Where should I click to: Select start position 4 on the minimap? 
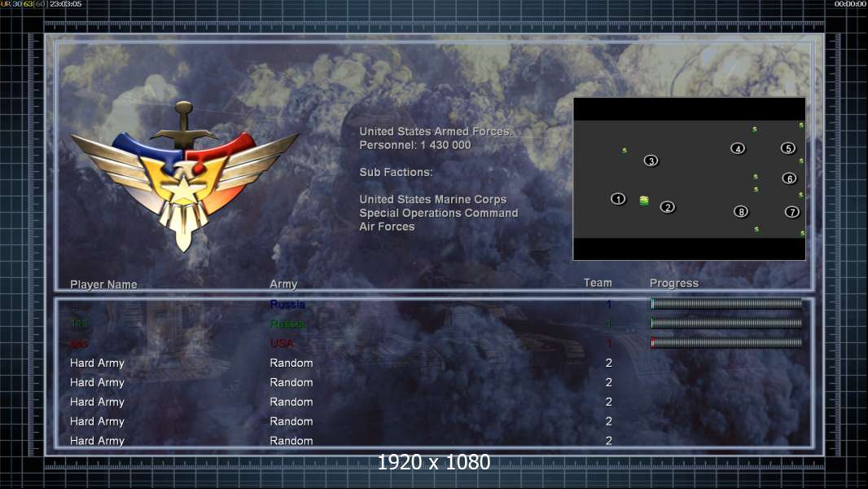click(738, 148)
